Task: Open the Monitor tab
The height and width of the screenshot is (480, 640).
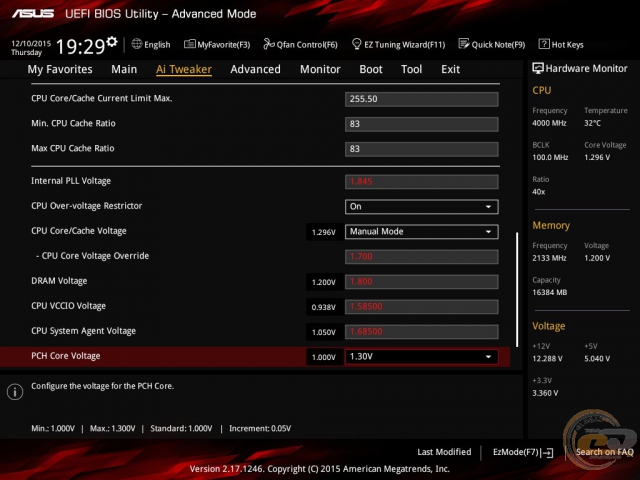Action: click(x=320, y=69)
